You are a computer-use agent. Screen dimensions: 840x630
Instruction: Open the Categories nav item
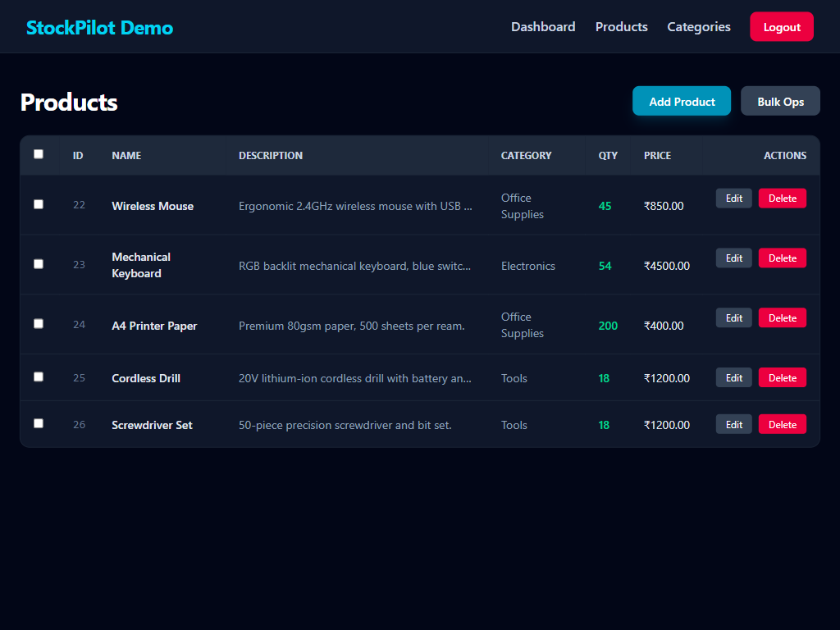[x=699, y=27]
